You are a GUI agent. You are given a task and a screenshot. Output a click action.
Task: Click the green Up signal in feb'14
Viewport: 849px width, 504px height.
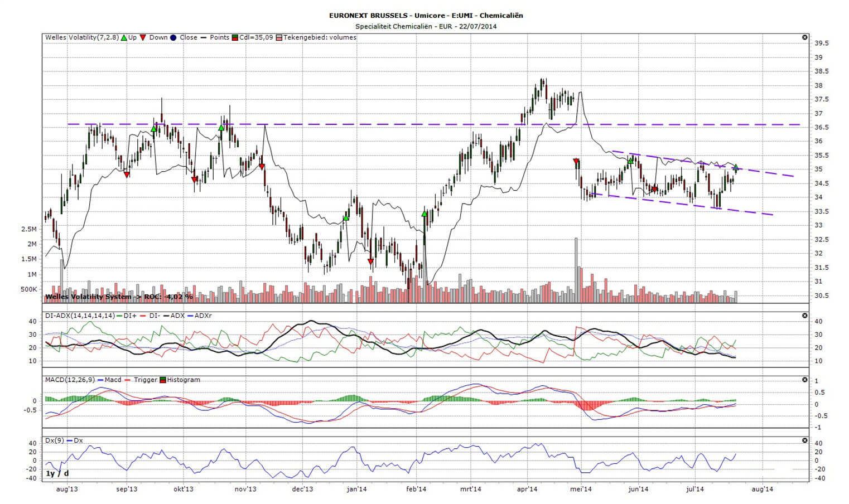click(424, 214)
